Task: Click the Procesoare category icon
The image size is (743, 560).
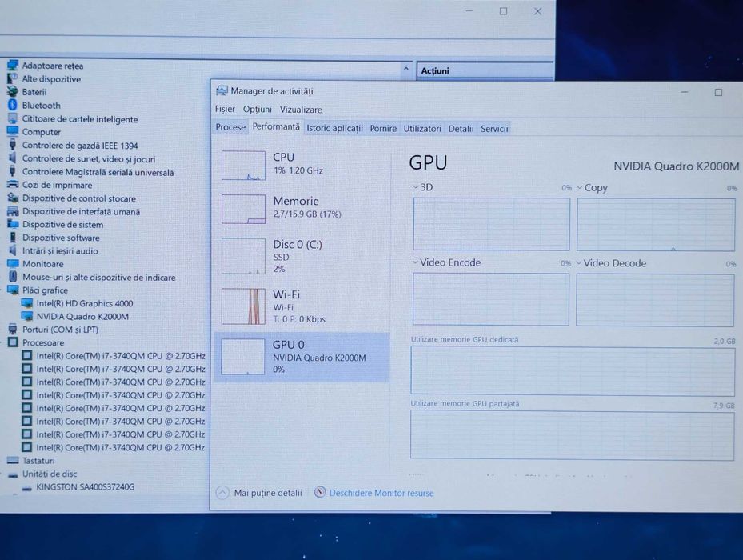Action: point(13,342)
